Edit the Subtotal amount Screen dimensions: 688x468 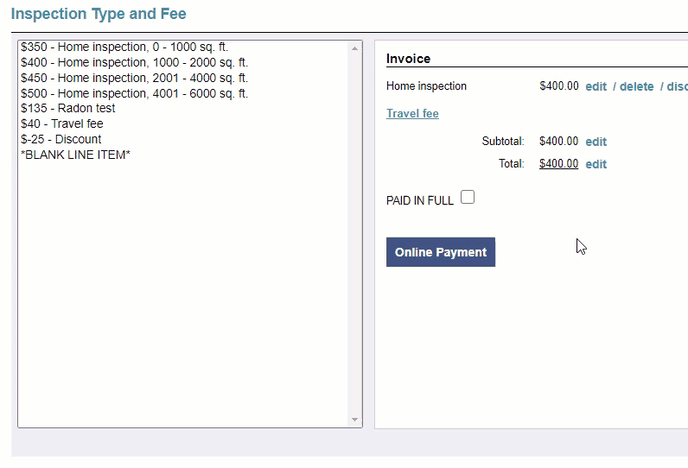coord(596,142)
